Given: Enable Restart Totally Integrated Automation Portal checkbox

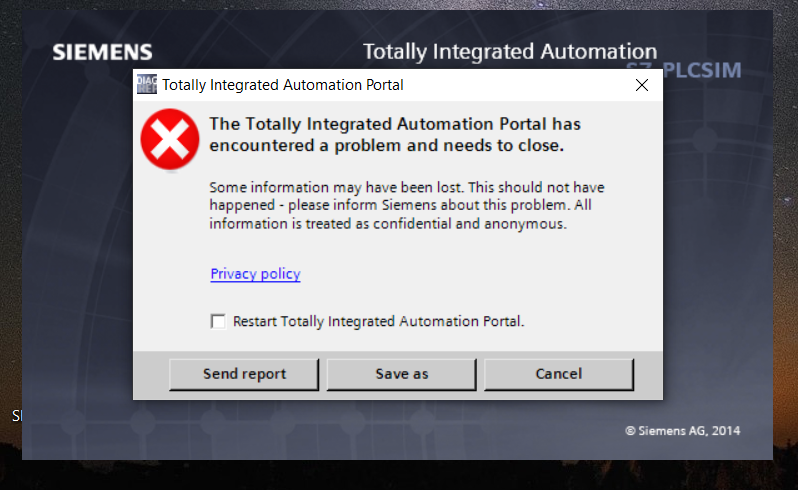Looking at the screenshot, I should [x=218, y=322].
